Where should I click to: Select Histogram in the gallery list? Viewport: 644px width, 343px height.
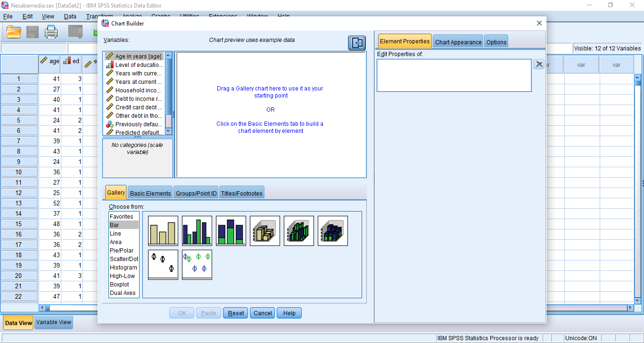click(124, 268)
